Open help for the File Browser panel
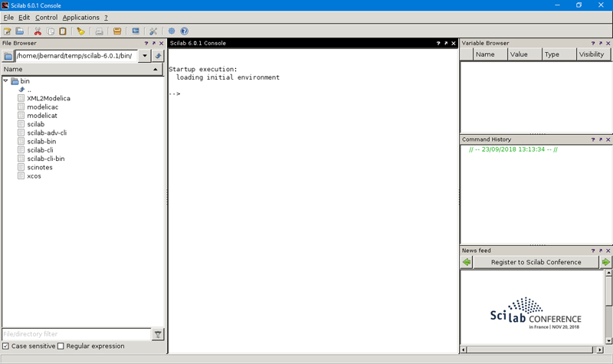Image resolution: width=613 pixels, height=364 pixels. coord(146,44)
